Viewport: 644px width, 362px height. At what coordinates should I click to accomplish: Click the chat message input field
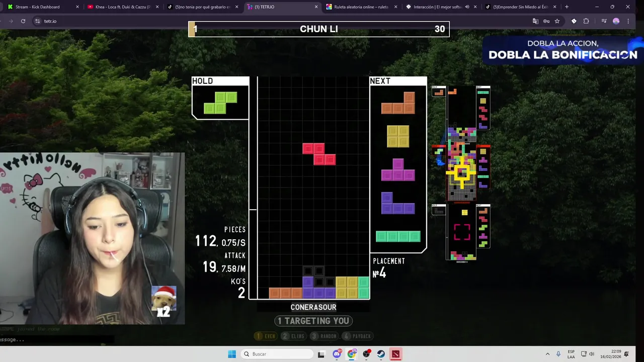56,339
